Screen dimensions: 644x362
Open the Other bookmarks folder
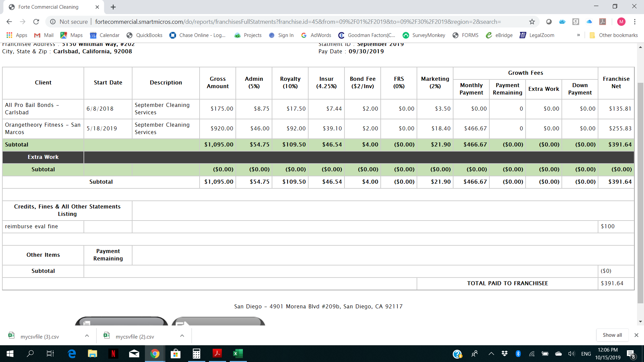(614, 35)
